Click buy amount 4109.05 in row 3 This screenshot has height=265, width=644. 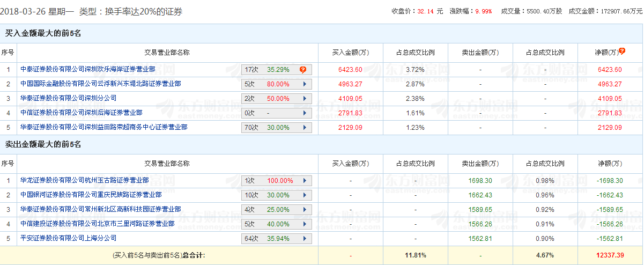pyautogui.click(x=350, y=99)
